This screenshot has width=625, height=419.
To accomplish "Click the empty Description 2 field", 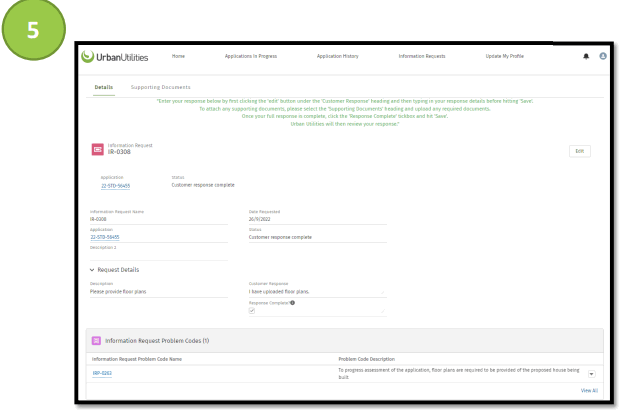I will tap(159, 256).
